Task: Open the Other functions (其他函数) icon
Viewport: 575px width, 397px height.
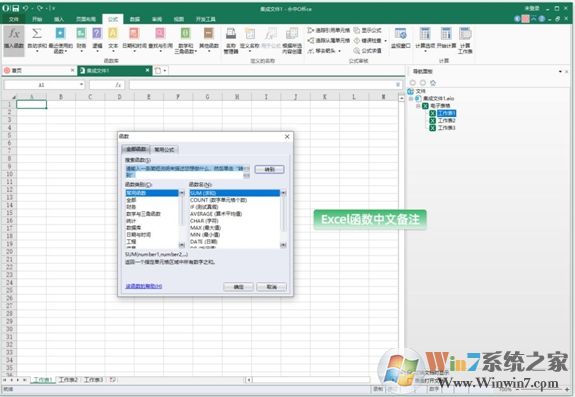Action: pos(209,34)
